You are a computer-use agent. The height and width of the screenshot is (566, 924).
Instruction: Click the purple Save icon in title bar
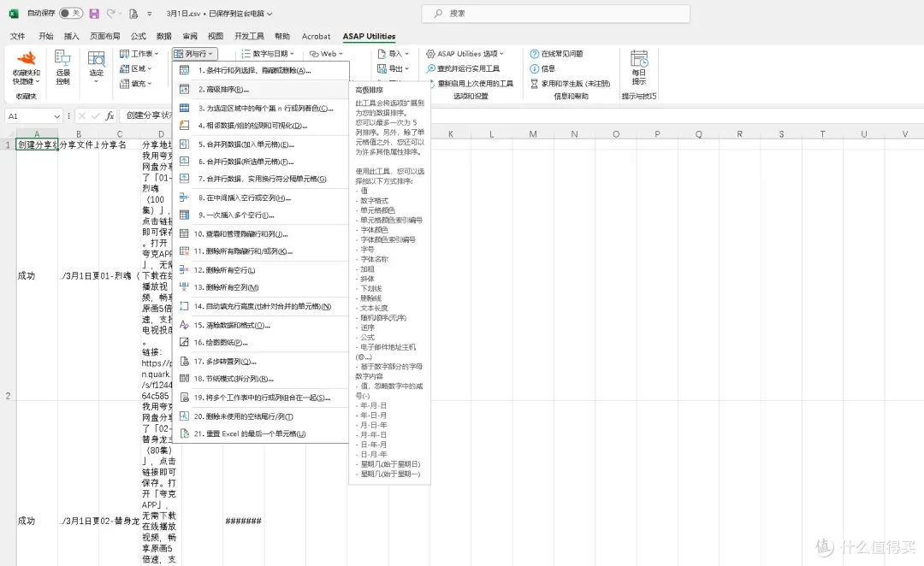[94, 13]
